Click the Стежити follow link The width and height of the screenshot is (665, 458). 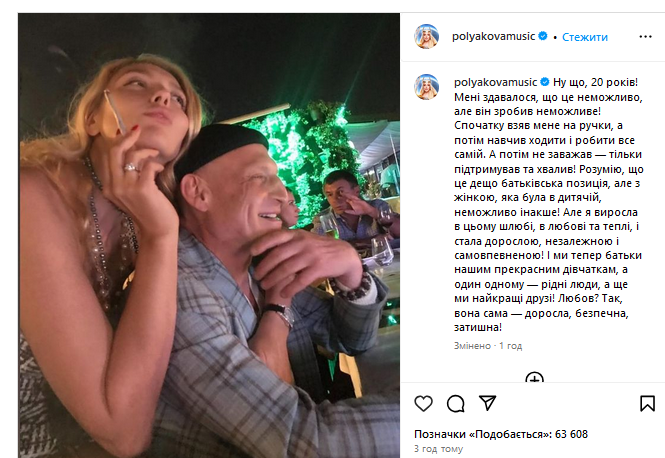click(585, 37)
